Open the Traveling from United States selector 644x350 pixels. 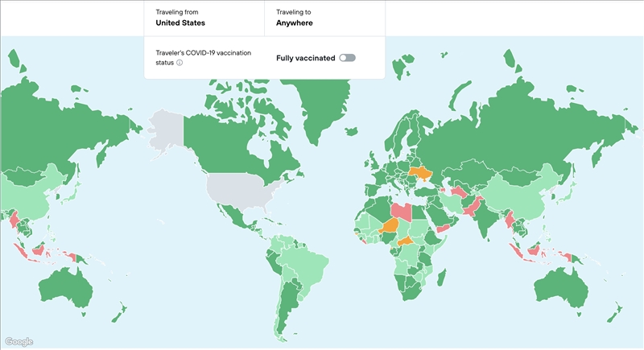[x=204, y=18]
